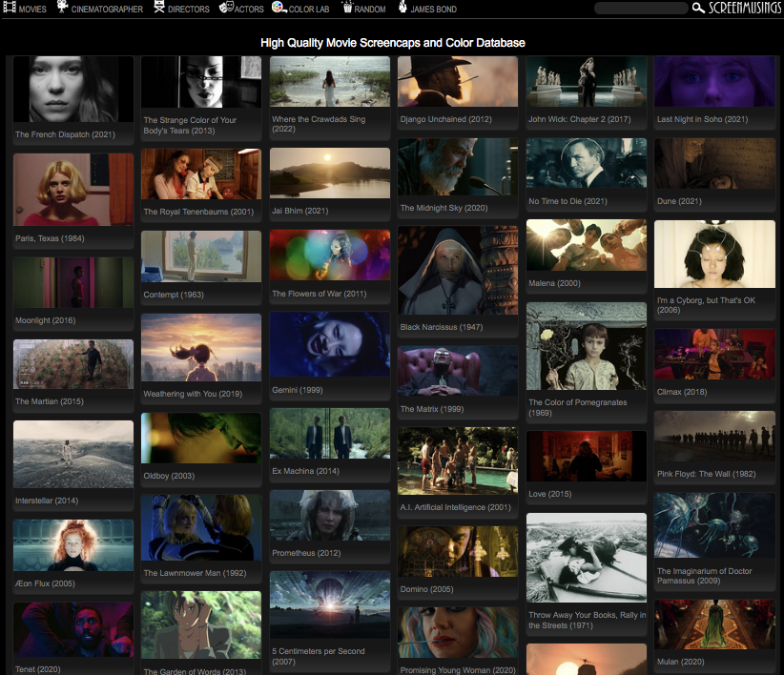
Task: Open I'm a Cyborg, but That's OK link
Action: (x=706, y=305)
